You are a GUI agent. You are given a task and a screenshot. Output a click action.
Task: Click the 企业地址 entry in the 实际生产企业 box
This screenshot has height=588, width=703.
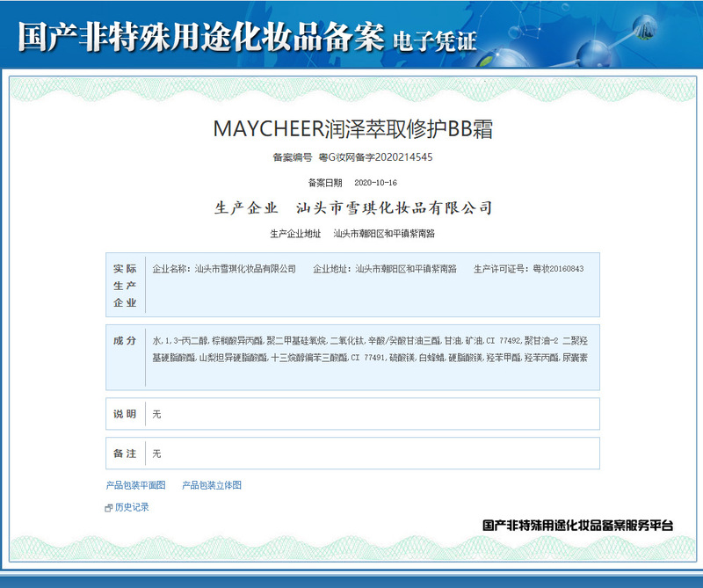385,269
